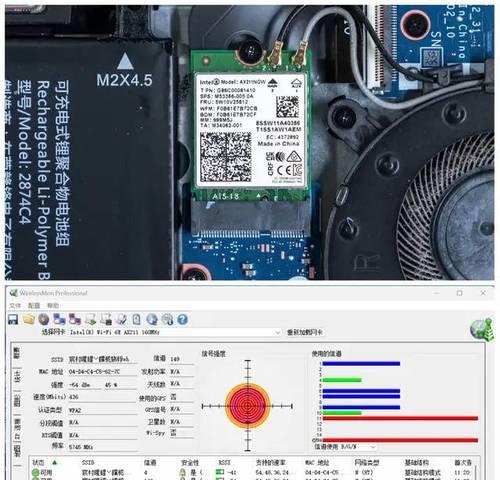Open the 帮助 menu
The height and width of the screenshot is (480, 500).
[53, 305]
